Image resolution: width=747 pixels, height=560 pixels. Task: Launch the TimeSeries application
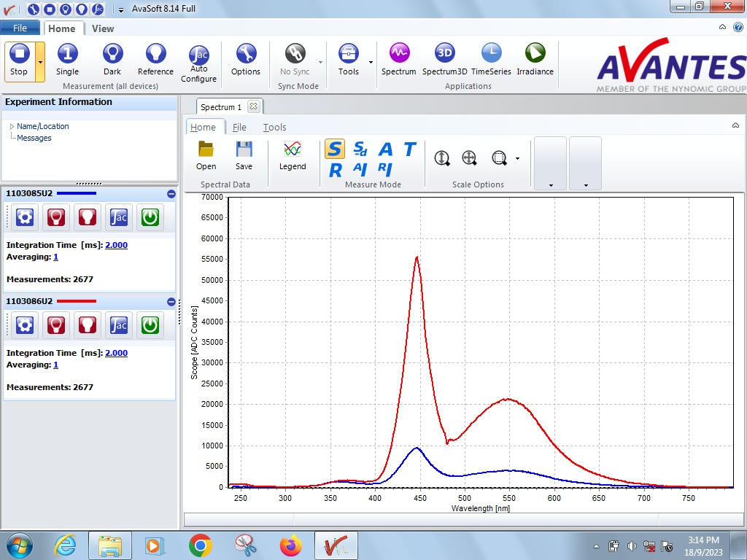pyautogui.click(x=491, y=53)
